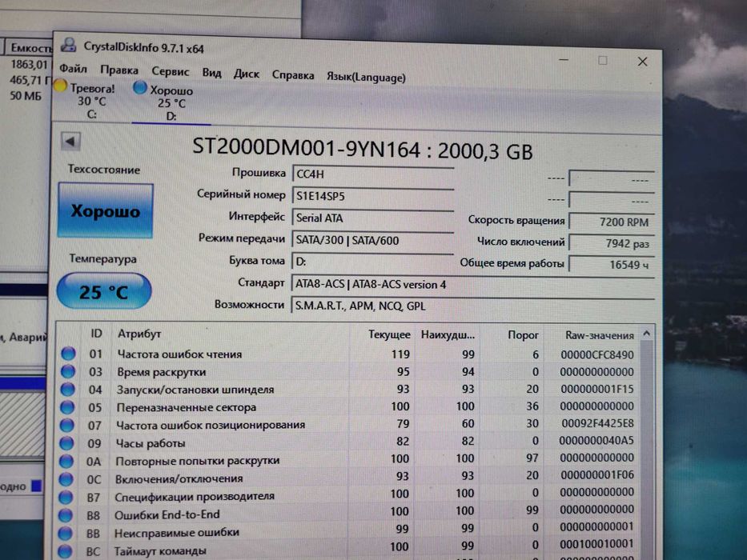Click raw value 00092F4425E8
This screenshot has width=747, height=560.
click(597, 423)
